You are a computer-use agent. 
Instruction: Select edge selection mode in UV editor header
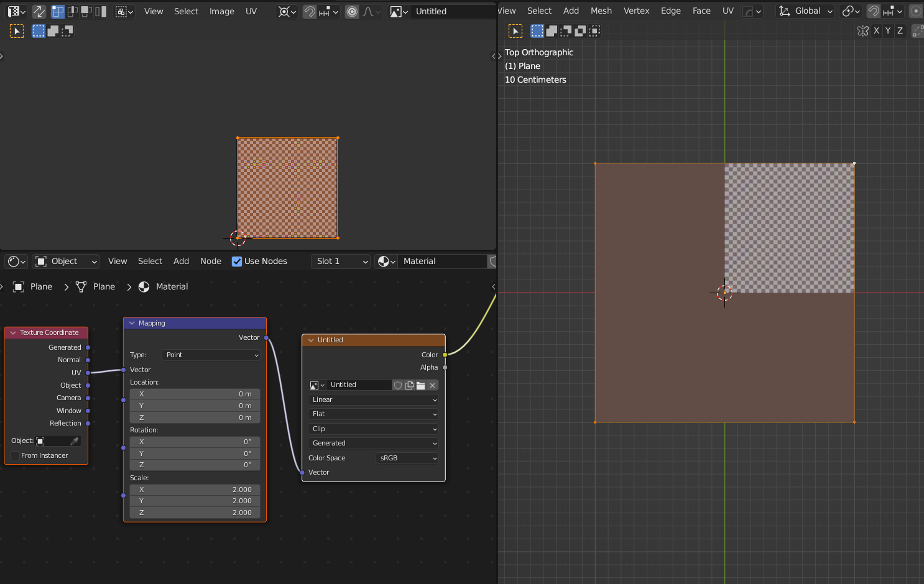coord(72,11)
